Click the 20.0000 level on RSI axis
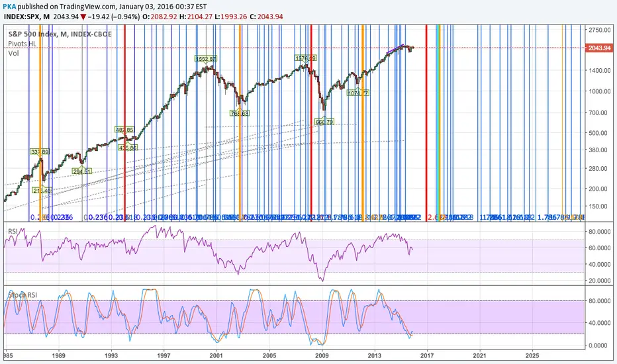 tap(600, 281)
